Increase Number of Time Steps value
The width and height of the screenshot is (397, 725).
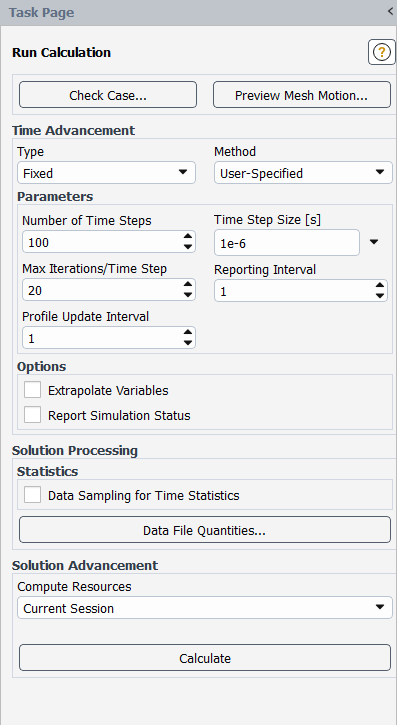tap(188, 236)
